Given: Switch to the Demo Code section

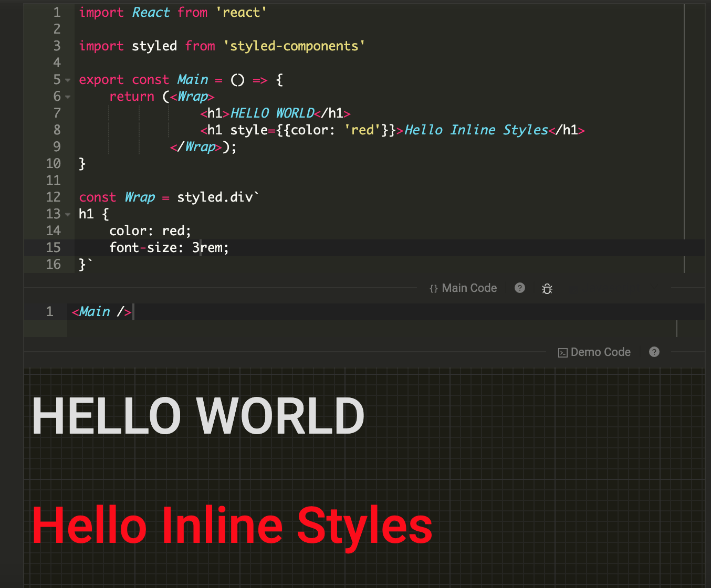Looking at the screenshot, I should click(600, 352).
